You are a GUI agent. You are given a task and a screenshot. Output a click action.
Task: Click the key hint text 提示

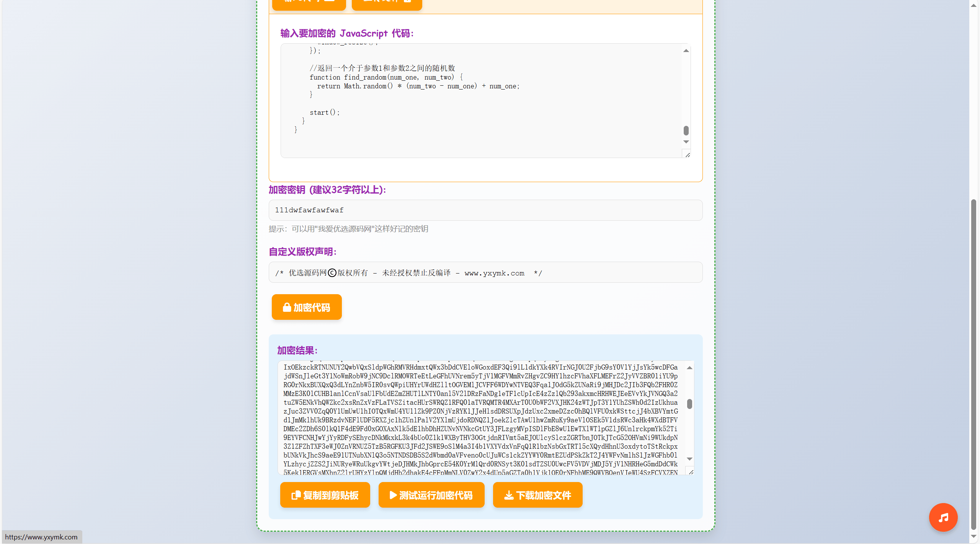point(348,229)
